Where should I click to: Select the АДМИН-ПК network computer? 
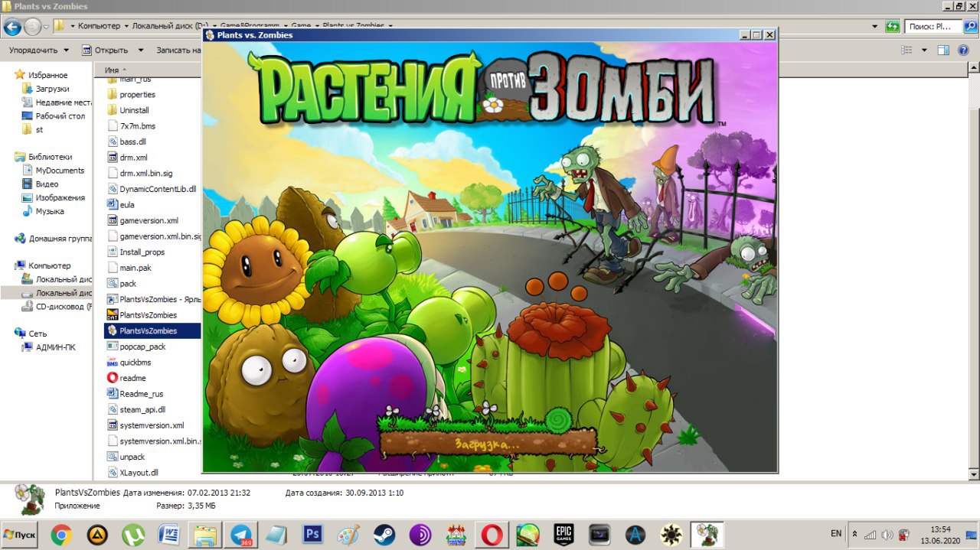tap(49, 347)
